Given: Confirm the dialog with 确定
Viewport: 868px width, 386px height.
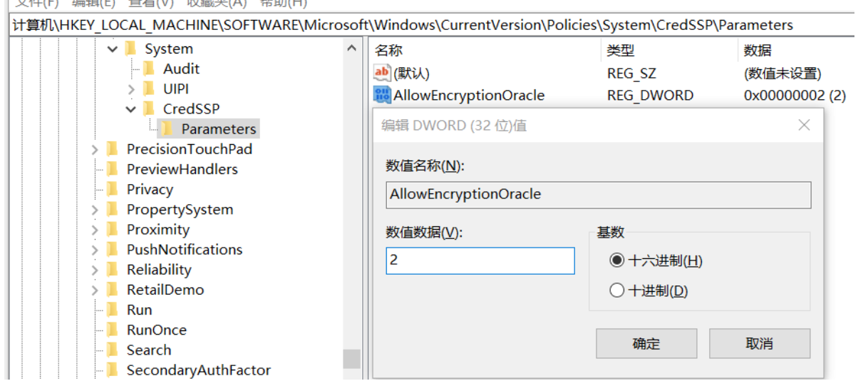Looking at the screenshot, I should click(x=646, y=343).
